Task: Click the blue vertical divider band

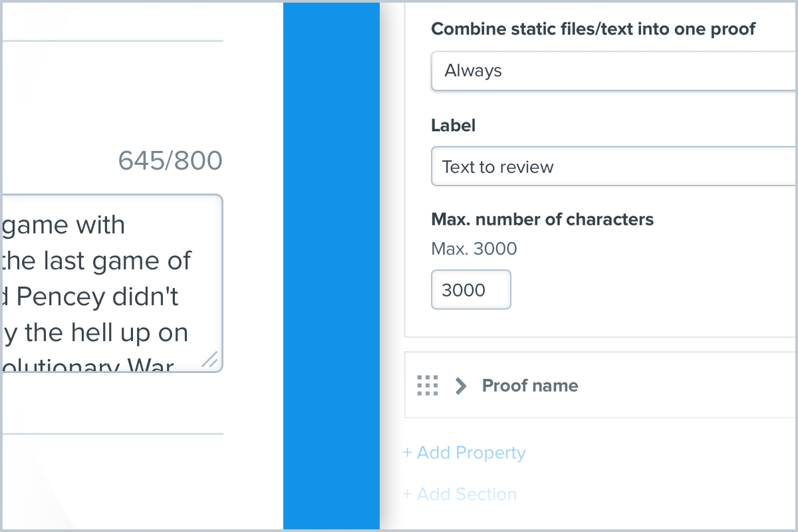Action: tap(331, 266)
